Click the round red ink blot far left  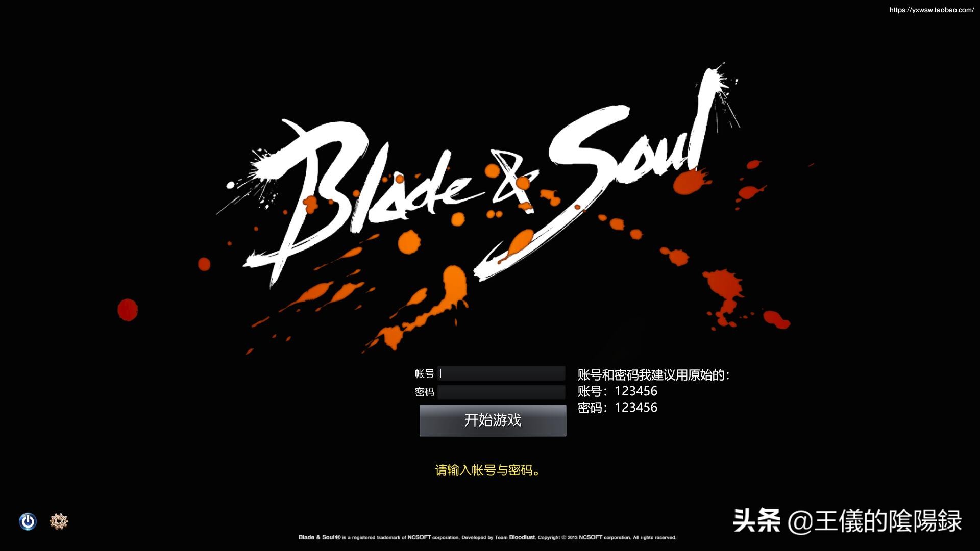[128, 310]
